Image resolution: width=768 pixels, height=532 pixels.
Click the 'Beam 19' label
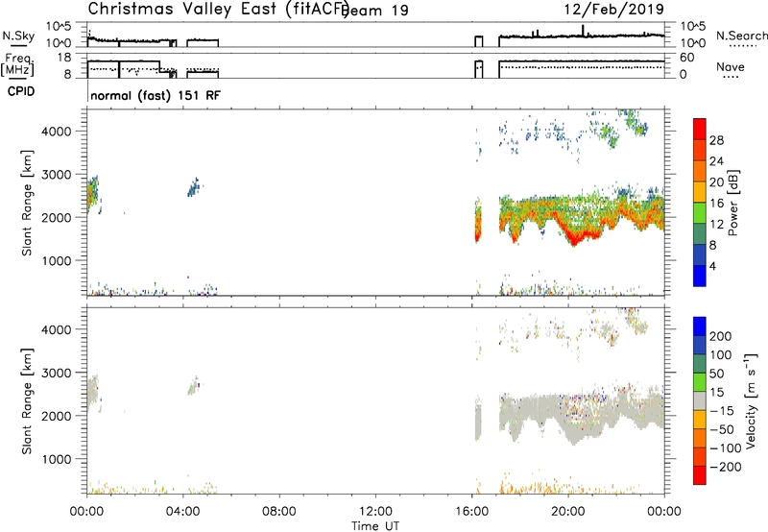point(375,11)
